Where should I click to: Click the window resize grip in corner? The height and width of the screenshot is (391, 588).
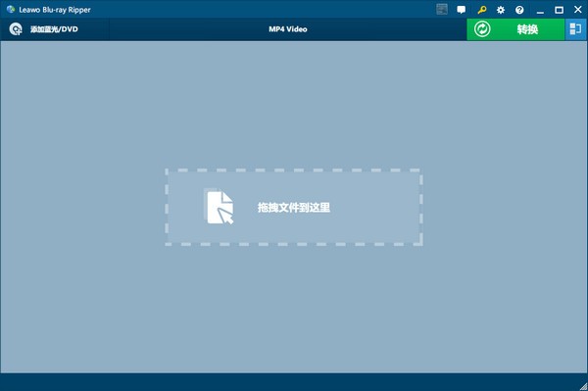(583, 386)
